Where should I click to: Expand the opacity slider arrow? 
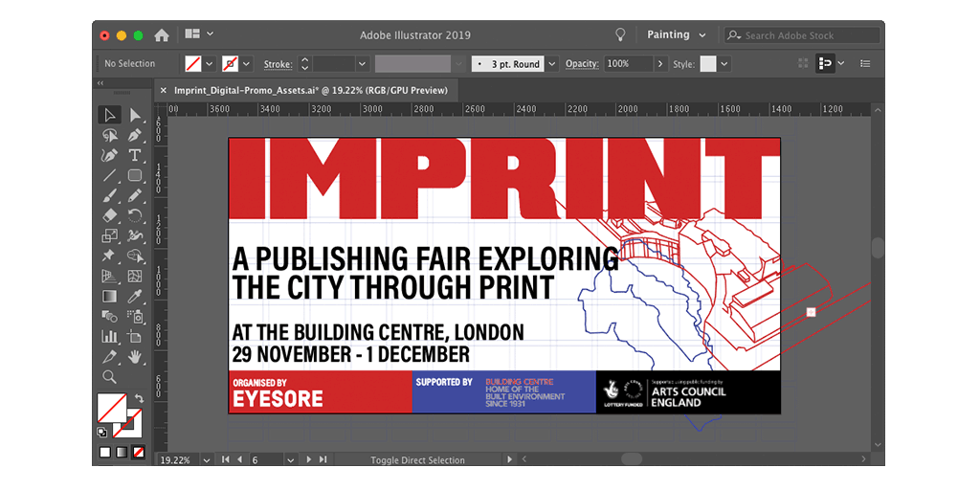coord(660,64)
